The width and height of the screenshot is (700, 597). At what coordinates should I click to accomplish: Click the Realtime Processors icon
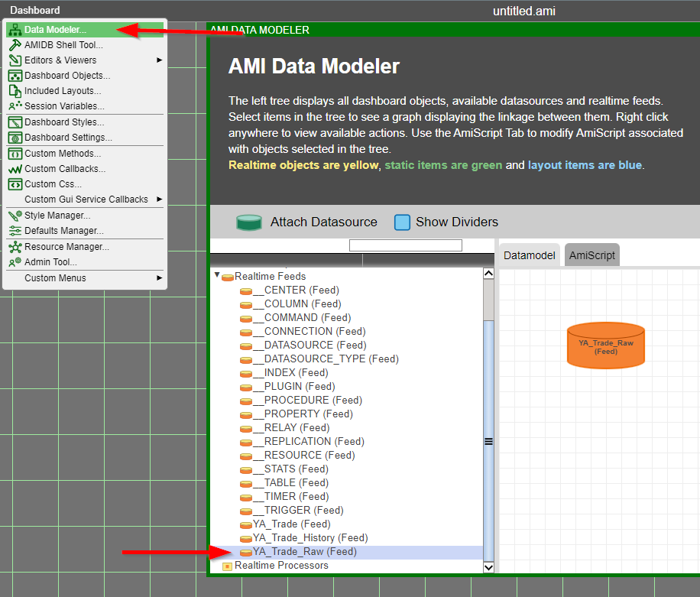(227, 566)
